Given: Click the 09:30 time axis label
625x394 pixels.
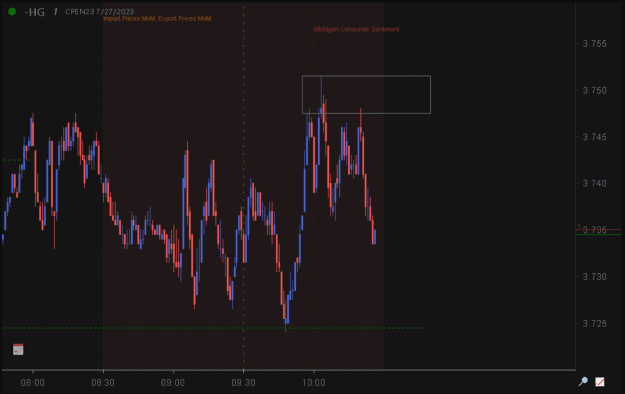Looking at the screenshot, I should (243, 383).
